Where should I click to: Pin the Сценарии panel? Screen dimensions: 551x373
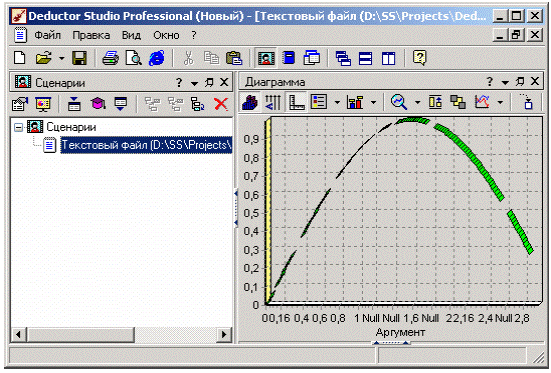pyautogui.click(x=209, y=83)
